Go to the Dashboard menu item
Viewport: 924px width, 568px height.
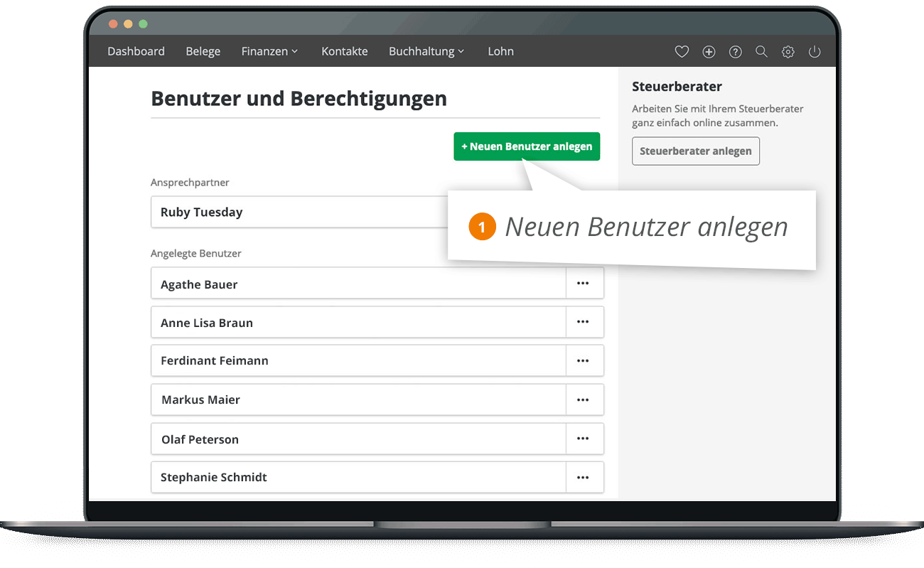(136, 52)
